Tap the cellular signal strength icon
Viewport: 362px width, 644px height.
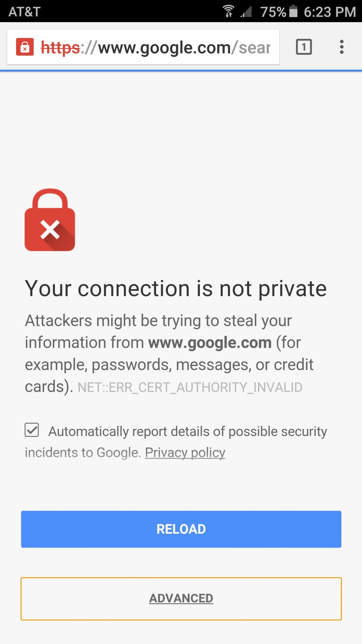[x=246, y=12]
